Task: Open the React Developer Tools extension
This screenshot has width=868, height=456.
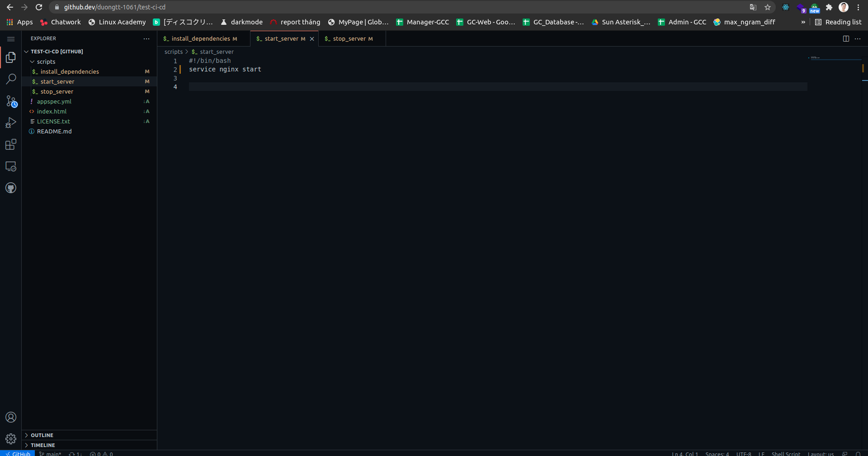Action: (x=785, y=7)
